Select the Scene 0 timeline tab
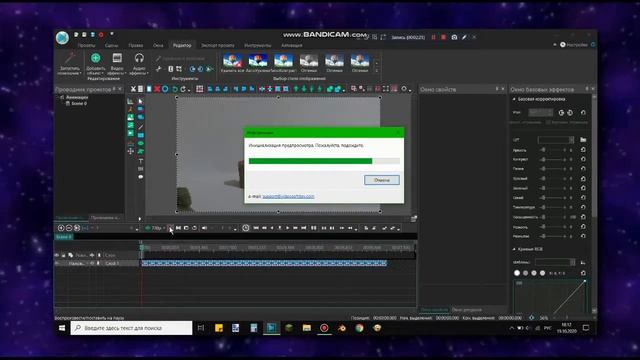The width and height of the screenshot is (640, 360). click(64, 237)
